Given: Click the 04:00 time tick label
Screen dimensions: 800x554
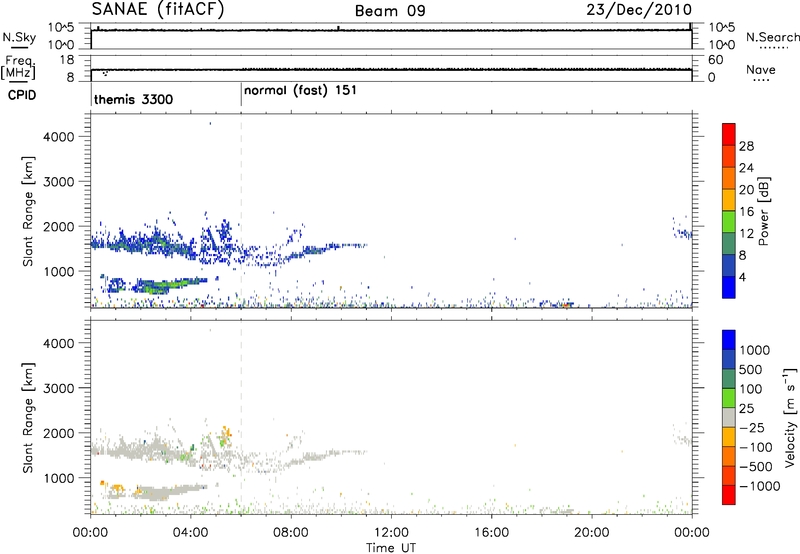Looking at the screenshot, I should (x=191, y=533).
